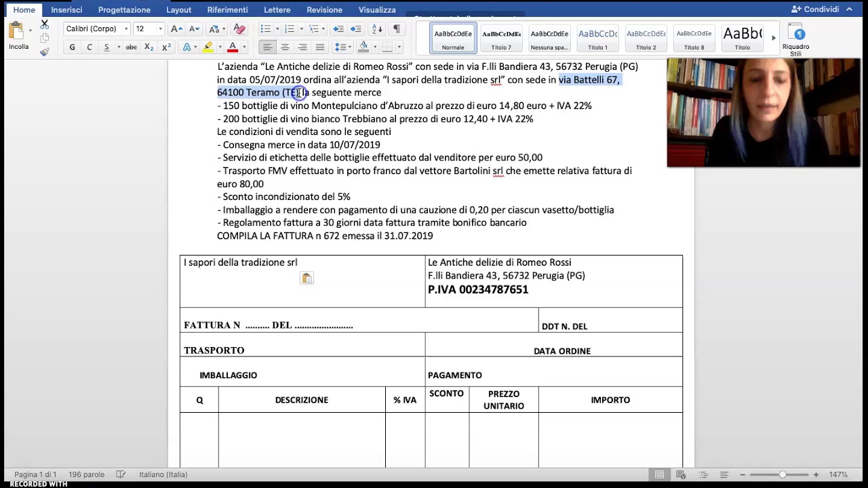Screen dimensions: 868x488
Task: Apply the Normale style
Action: (x=453, y=38)
